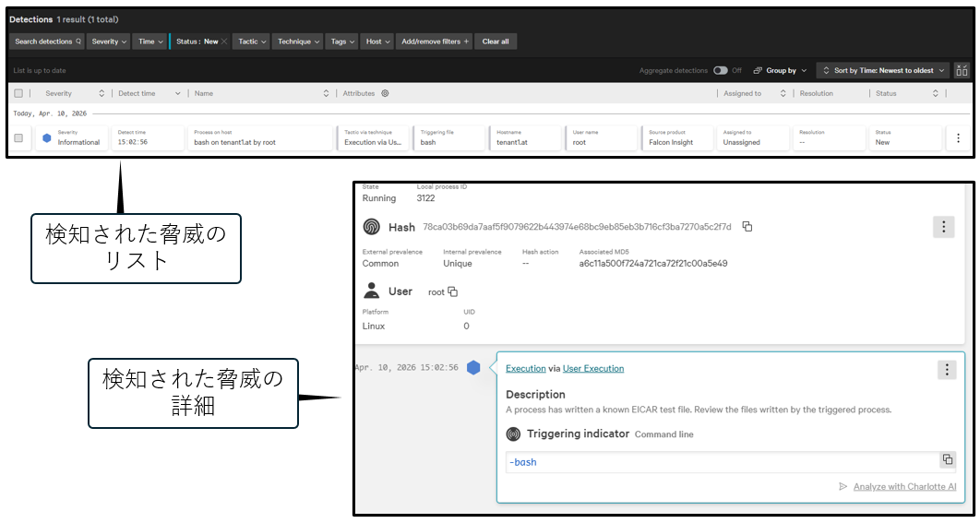Switch the list layout view icon
Viewport: 980px width, 523px height.
[x=962, y=70]
